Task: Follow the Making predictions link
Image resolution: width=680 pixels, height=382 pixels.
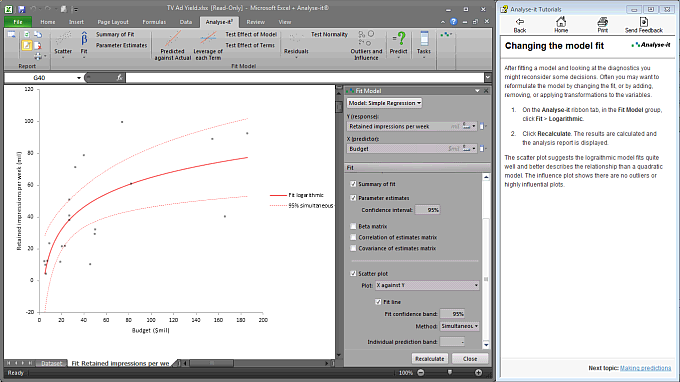Action: click(645, 368)
